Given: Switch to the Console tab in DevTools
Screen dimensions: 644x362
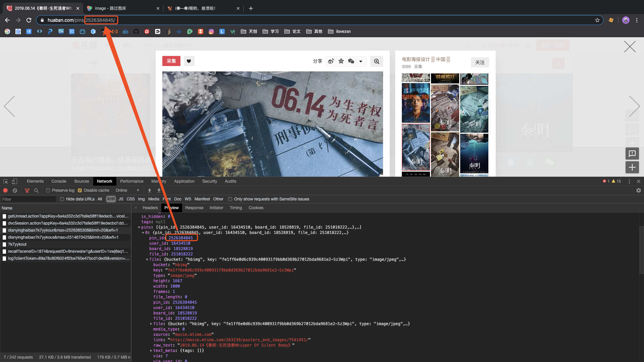Looking at the screenshot, I should [x=59, y=181].
